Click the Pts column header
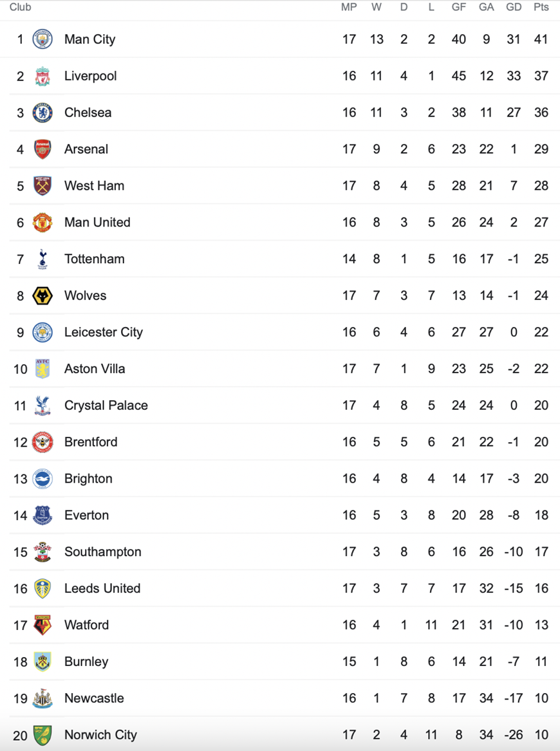Screen dimensions: 560x751 [541, 7]
